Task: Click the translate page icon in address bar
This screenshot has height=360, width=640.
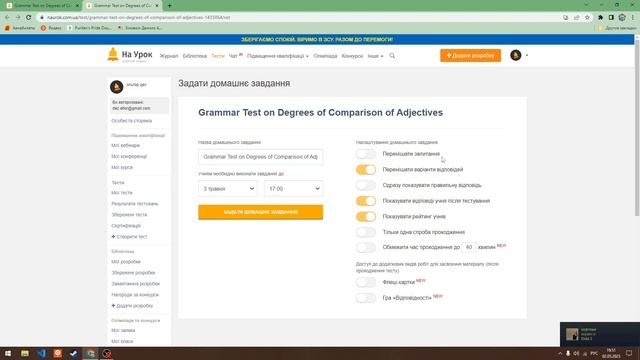Action: click(x=565, y=18)
